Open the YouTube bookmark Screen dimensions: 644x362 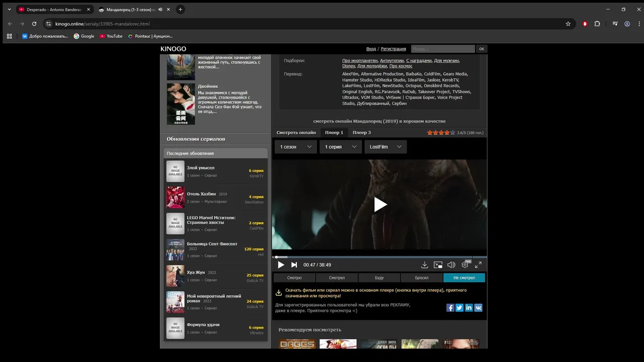[x=111, y=36]
